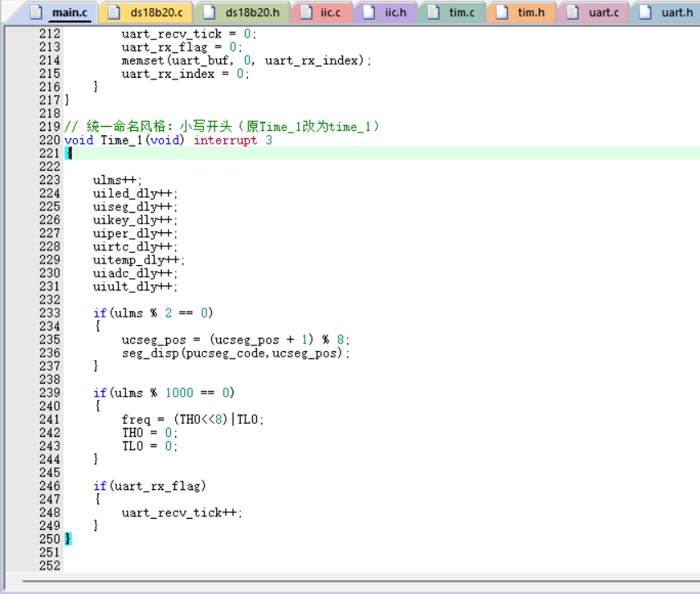Click the 'if(ulms % 1000 == 0)' line
The image size is (700, 594).
pyautogui.click(x=164, y=393)
